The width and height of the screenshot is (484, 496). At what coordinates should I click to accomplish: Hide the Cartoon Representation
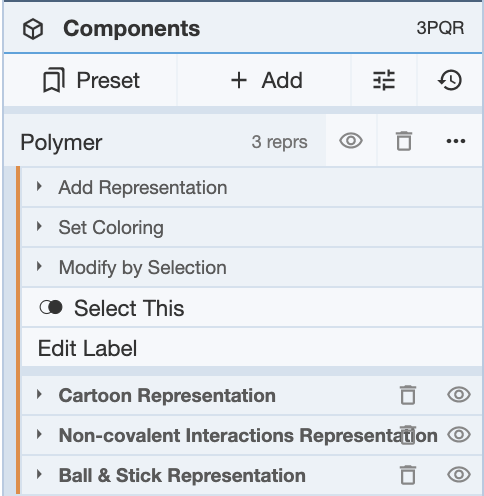[x=459, y=395]
